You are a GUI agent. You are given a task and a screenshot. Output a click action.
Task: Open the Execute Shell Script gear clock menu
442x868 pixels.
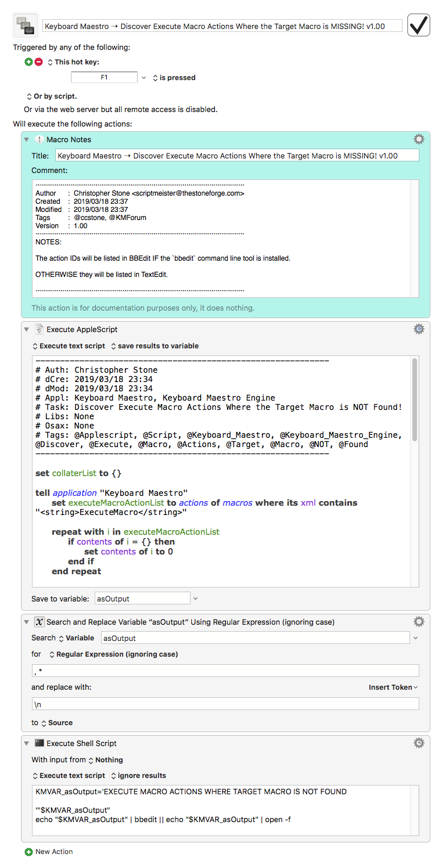coord(419,743)
